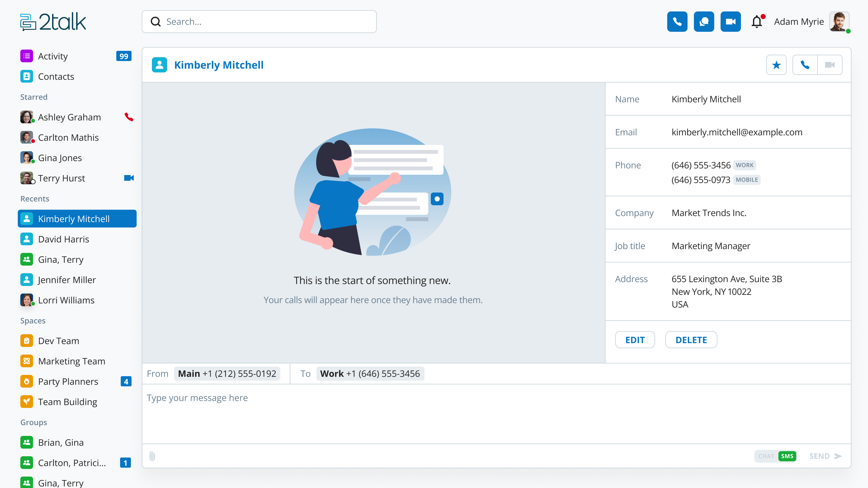Click the Marketing Manager job title value
This screenshot has width=868, height=488.
pos(711,246)
